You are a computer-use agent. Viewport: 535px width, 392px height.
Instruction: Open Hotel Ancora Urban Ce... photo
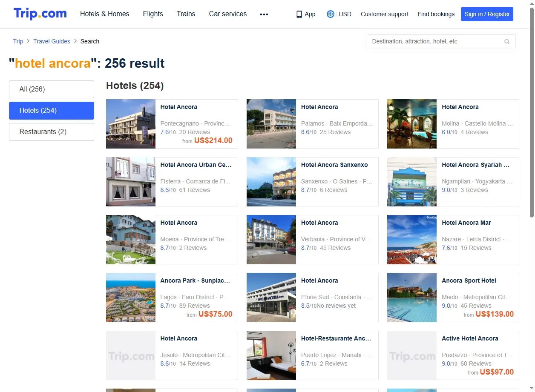(131, 182)
